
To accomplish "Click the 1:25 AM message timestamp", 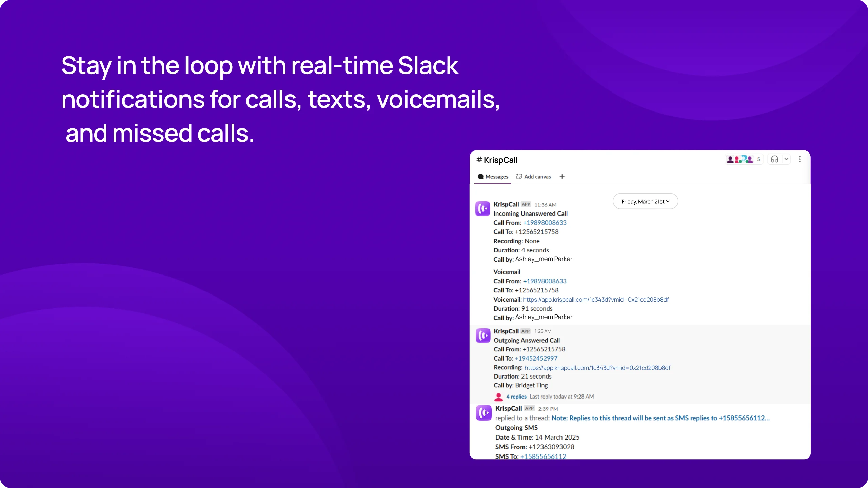I will pos(543,331).
